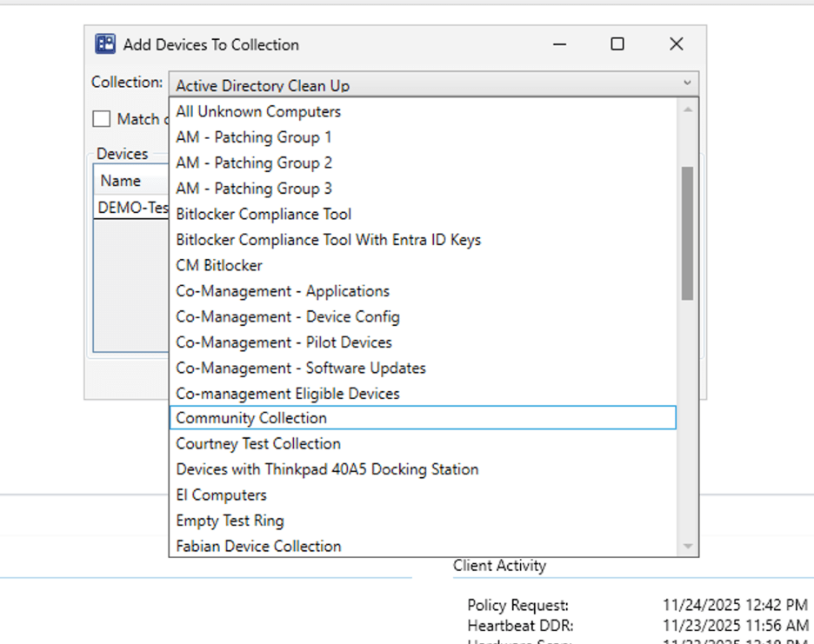Choose Co-Management - Pilot Devices
The image size is (814, 644).
[284, 342]
